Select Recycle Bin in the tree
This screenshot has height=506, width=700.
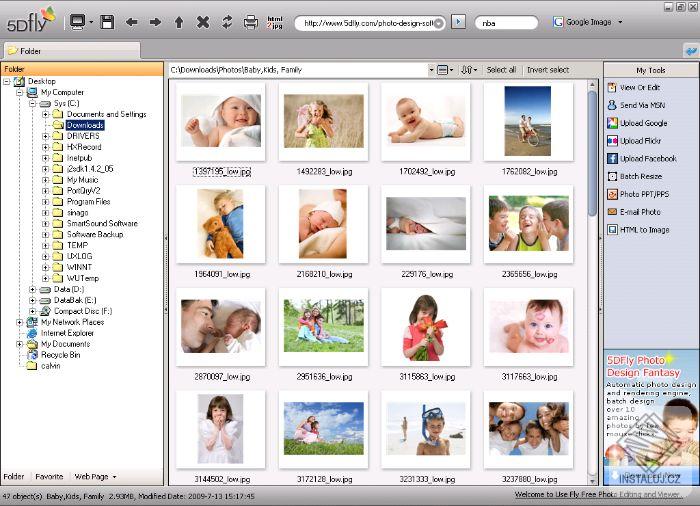click(x=60, y=355)
